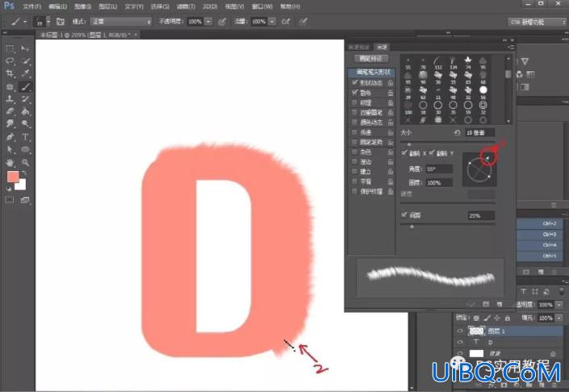Open the blend mode dropdown in options bar
This screenshot has width=569, height=392.
(121, 22)
